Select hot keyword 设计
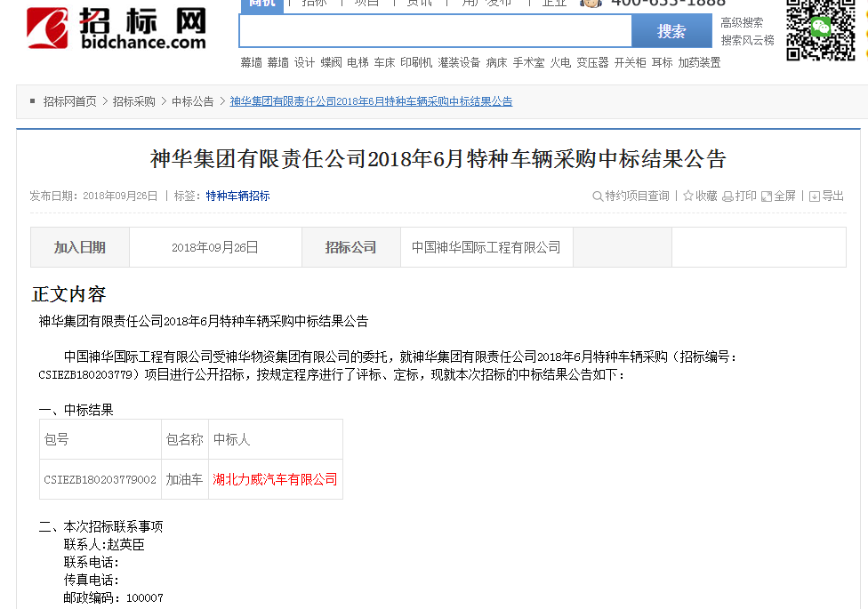Image resolution: width=868 pixels, height=609 pixels. coord(304,62)
